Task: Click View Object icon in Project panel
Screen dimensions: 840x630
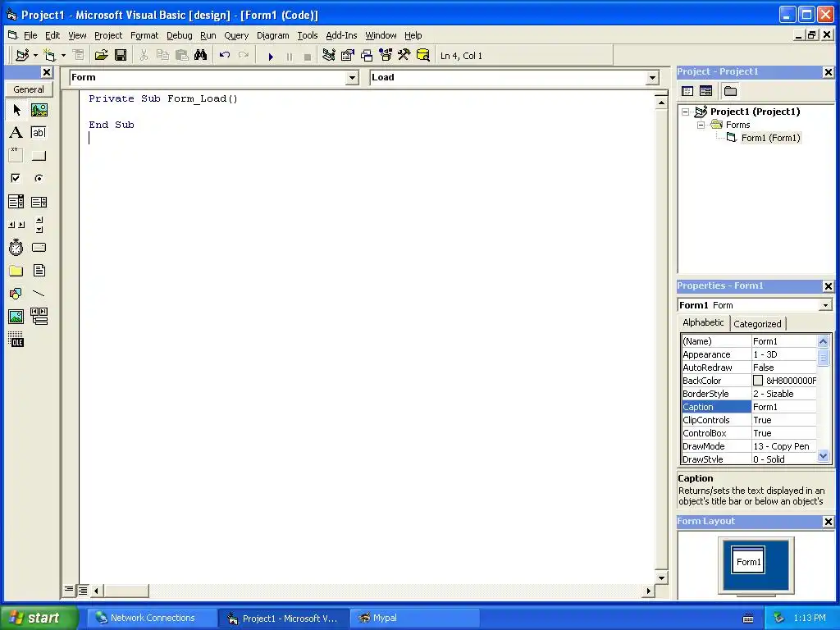Action: (x=706, y=91)
